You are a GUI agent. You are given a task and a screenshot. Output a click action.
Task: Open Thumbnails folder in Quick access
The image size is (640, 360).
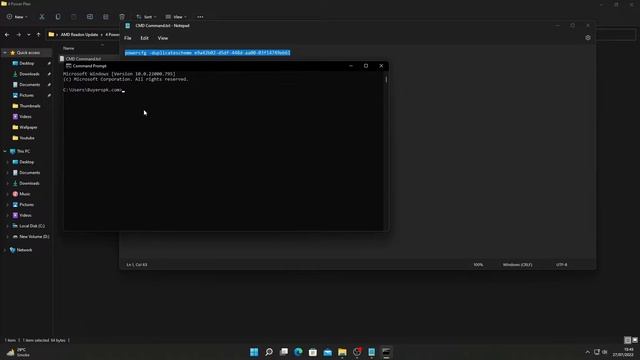pyautogui.click(x=30, y=106)
